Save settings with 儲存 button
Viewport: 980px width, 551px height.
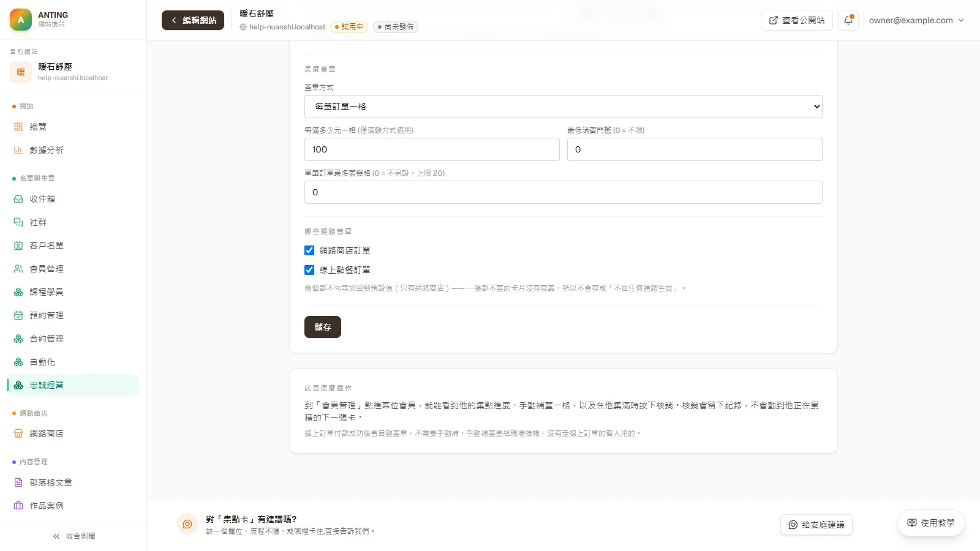click(x=323, y=327)
